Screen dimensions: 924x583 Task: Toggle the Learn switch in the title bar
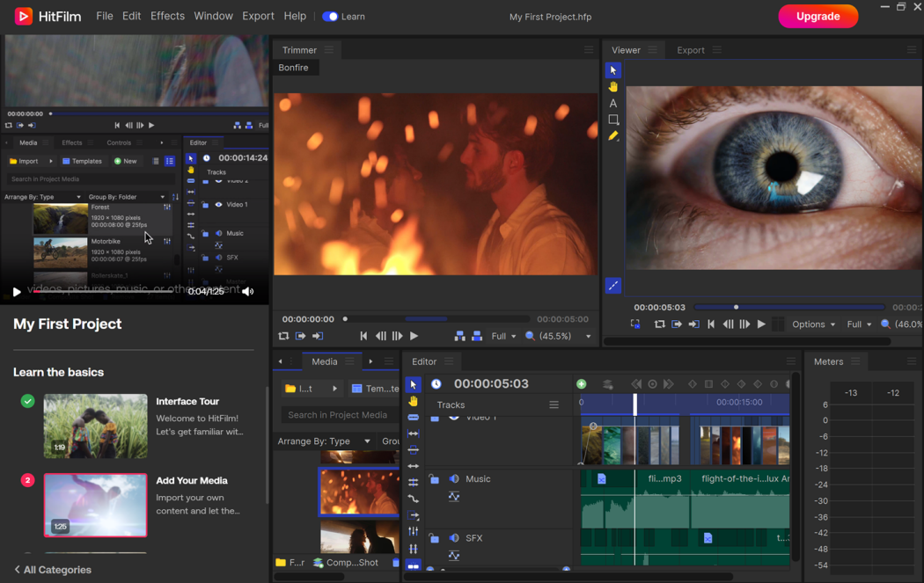(331, 16)
